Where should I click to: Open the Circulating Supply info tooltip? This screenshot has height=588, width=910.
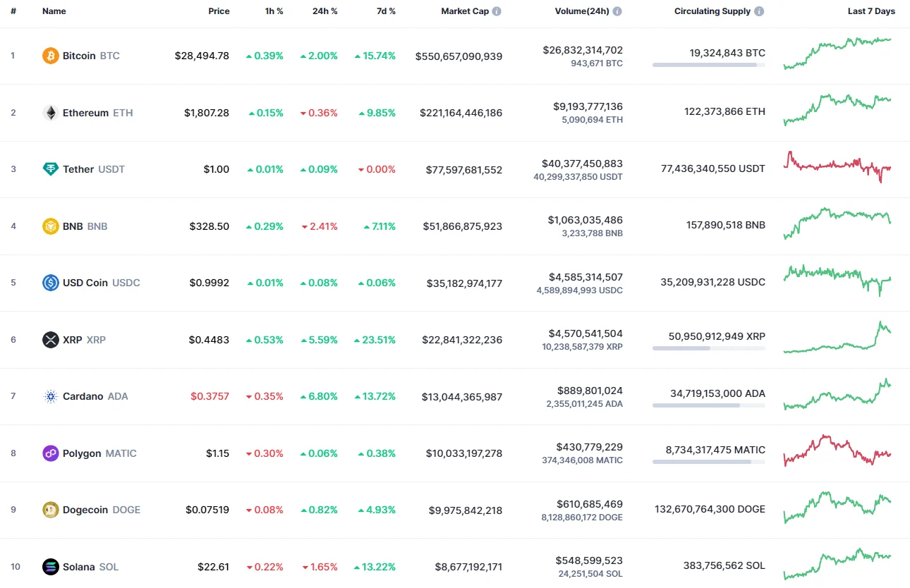(758, 11)
